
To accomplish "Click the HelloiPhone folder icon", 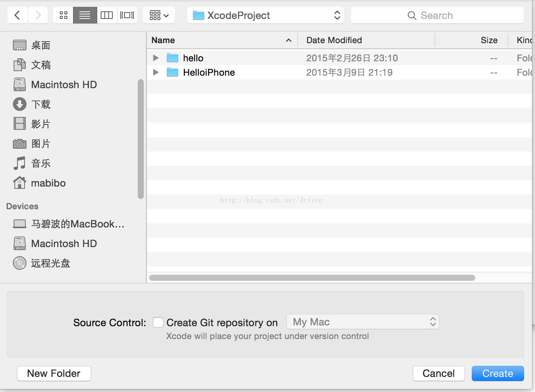I will point(173,72).
